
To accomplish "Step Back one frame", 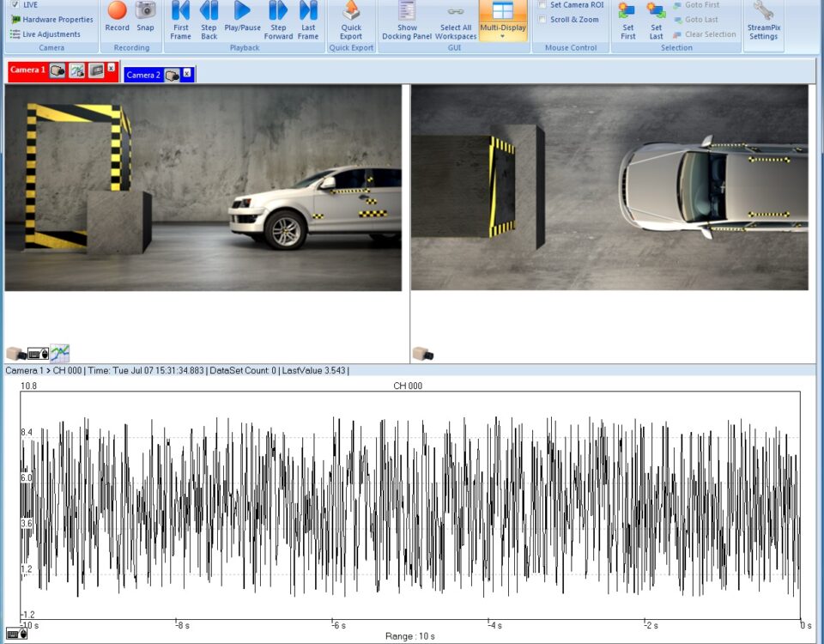I will pos(209,12).
